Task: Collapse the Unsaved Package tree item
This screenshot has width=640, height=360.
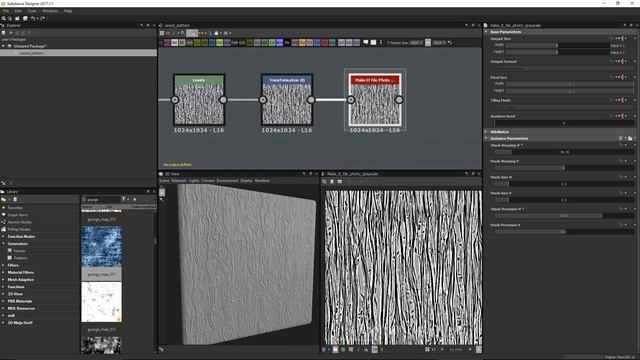Action: coord(4,46)
